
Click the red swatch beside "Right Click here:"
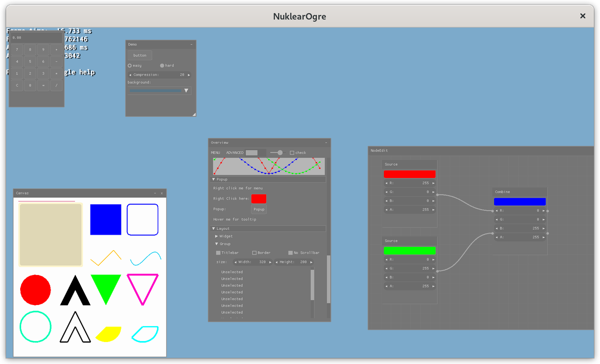pyautogui.click(x=259, y=199)
